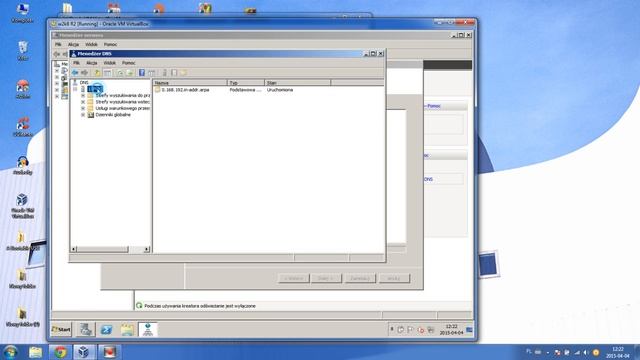Open Server Manager from VM taskbar

(x=86, y=329)
